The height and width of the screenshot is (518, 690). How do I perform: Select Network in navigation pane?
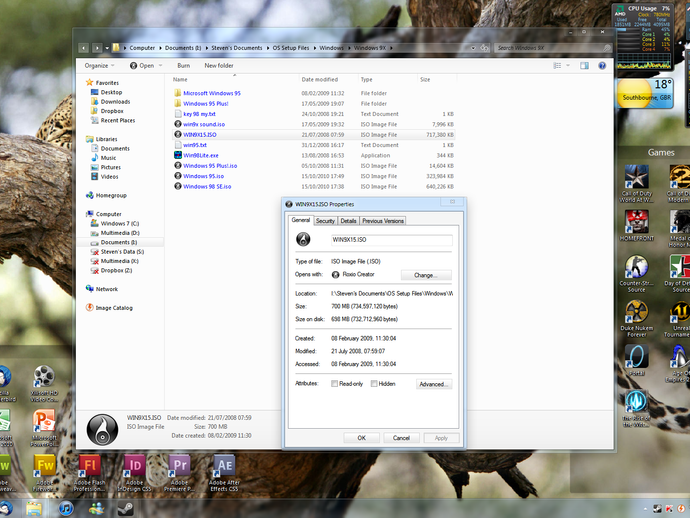click(106, 289)
